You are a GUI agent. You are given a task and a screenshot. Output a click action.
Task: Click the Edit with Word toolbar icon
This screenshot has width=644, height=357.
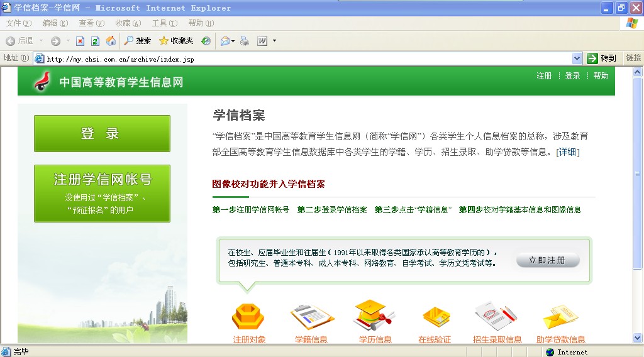click(x=262, y=41)
